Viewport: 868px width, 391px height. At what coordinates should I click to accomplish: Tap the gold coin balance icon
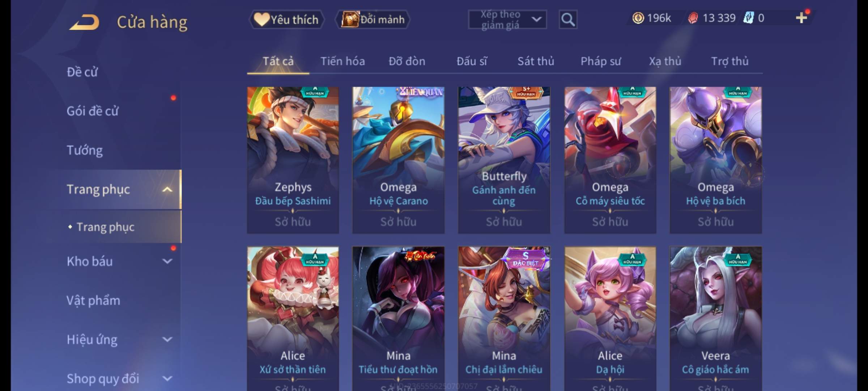point(638,18)
